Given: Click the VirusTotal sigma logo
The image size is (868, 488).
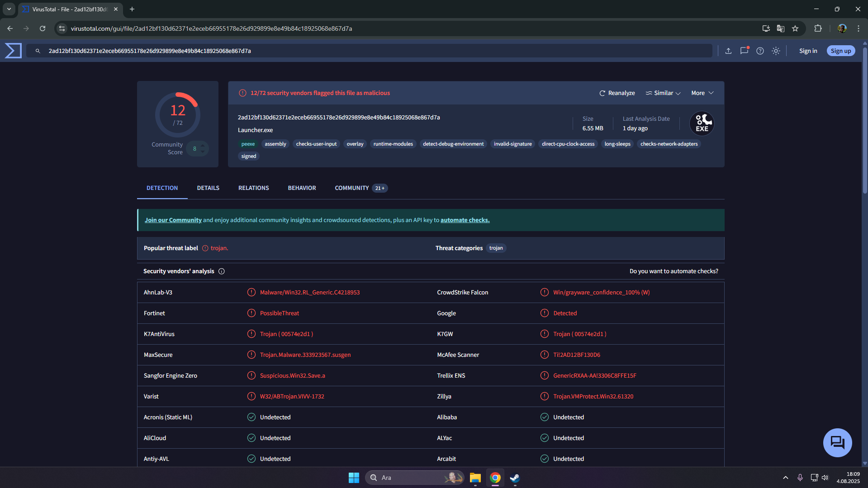Looking at the screenshot, I should (x=13, y=51).
